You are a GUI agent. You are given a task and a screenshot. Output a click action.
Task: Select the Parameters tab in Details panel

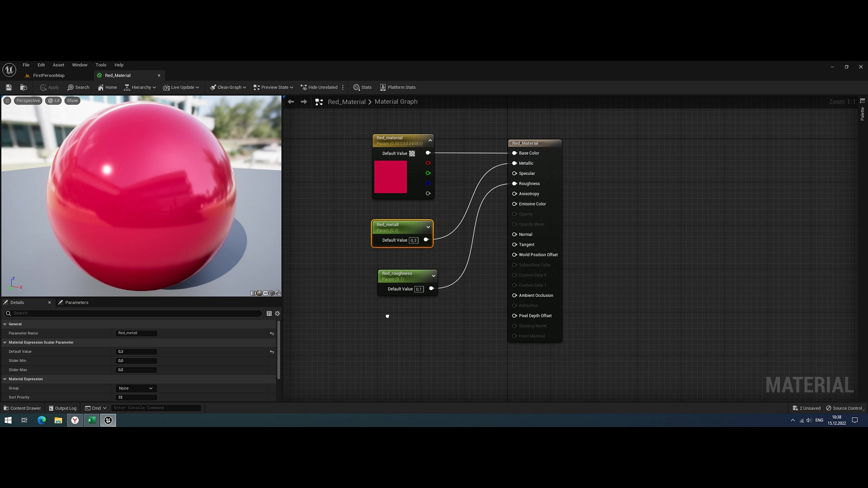[x=76, y=302]
